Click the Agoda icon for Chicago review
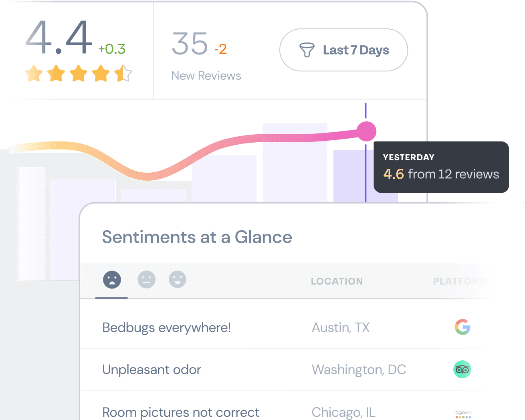The height and width of the screenshot is (420, 525). (463, 414)
